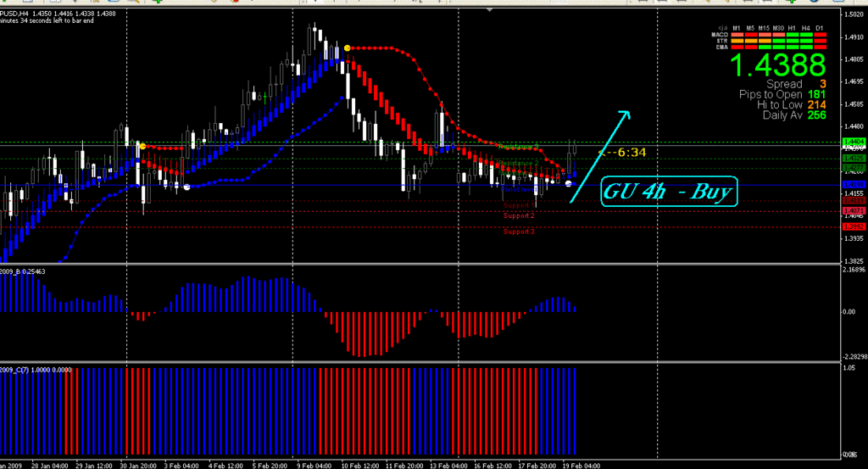Click the Hi to Low value 214
The height and width of the screenshot is (469, 868).
click(816, 104)
